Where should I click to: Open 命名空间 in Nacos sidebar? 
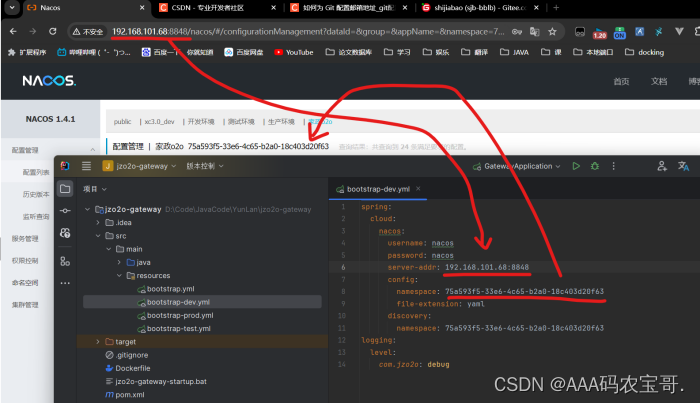click(x=25, y=283)
